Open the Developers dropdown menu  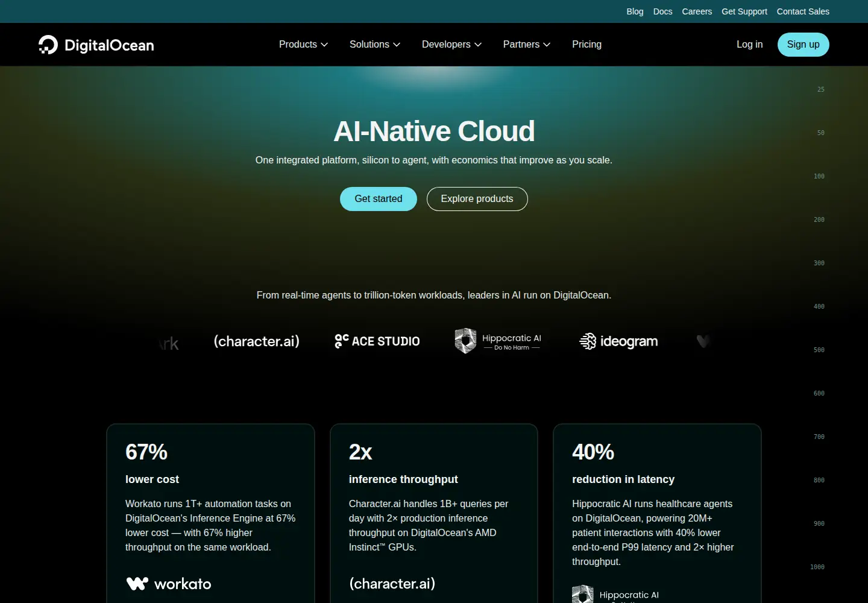(451, 45)
